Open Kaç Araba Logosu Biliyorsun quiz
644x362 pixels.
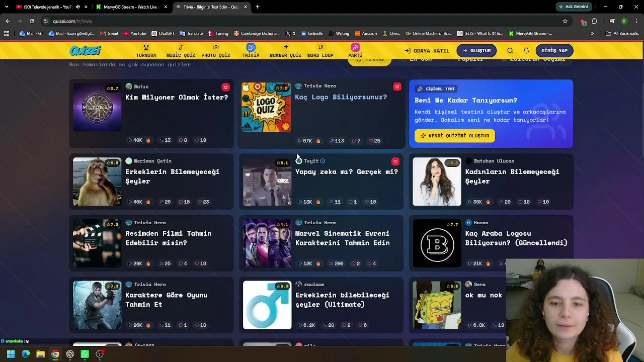pyautogui.click(x=516, y=238)
